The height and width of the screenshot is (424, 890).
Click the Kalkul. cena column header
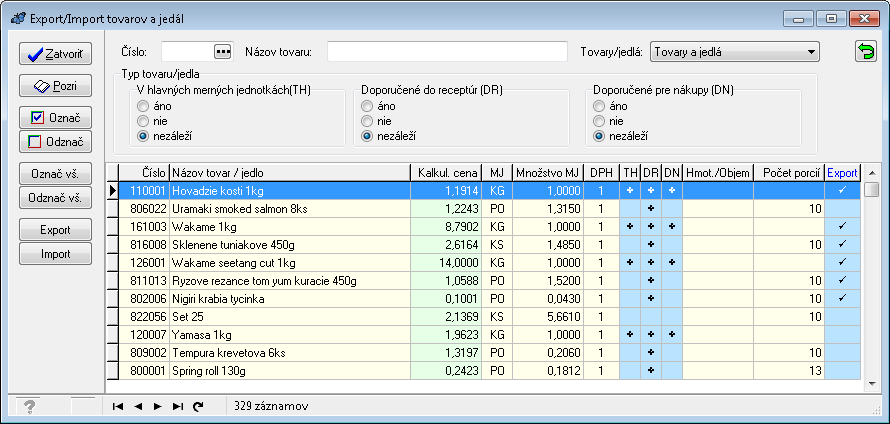446,173
